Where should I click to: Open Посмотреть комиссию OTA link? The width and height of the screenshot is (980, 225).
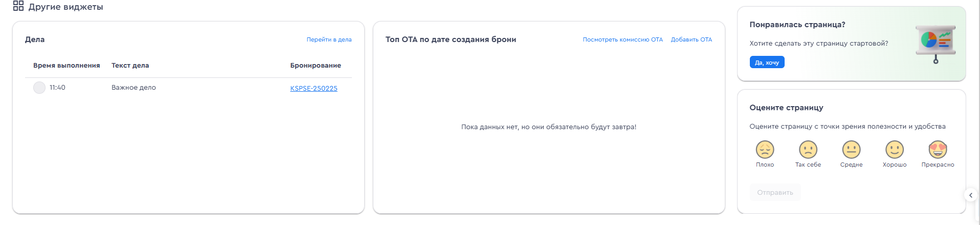pos(622,39)
